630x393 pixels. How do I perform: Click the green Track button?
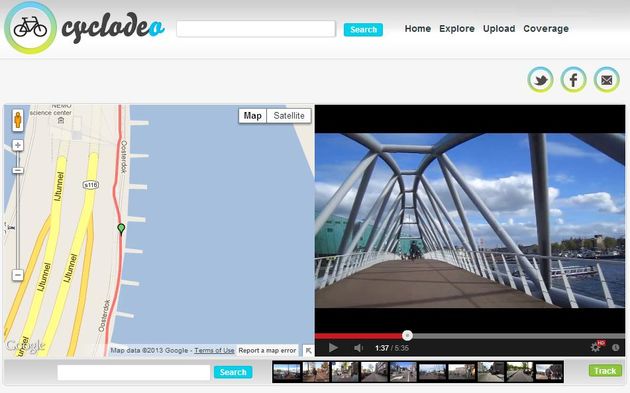click(x=605, y=370)
